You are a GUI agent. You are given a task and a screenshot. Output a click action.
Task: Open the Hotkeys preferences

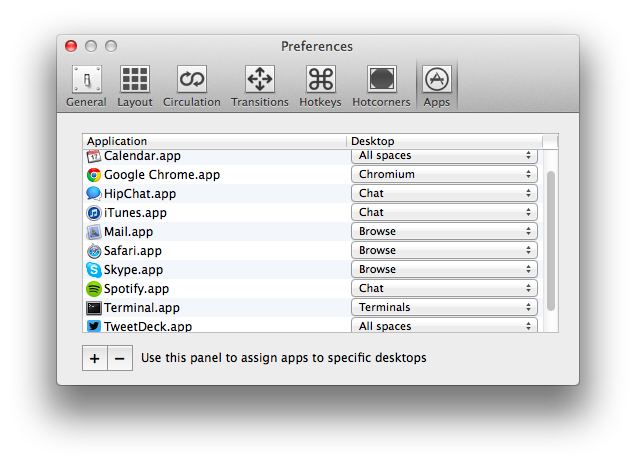tap(320, 86)
